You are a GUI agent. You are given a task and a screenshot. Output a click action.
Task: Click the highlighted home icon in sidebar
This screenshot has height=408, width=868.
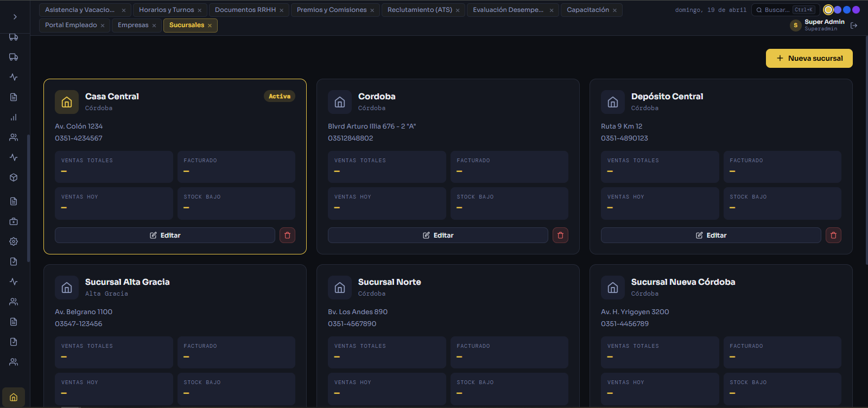[14, 397]
